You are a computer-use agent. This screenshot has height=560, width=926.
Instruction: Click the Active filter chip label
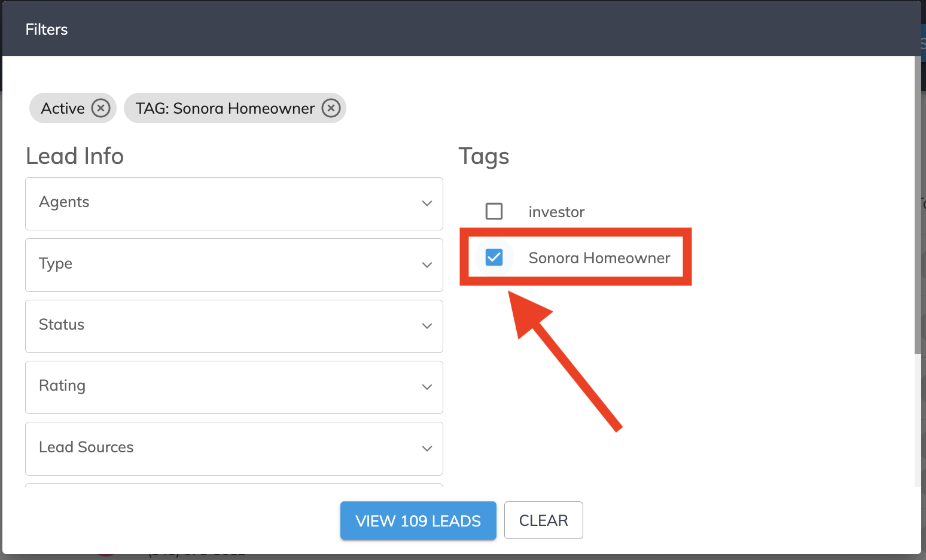point(63,108)
